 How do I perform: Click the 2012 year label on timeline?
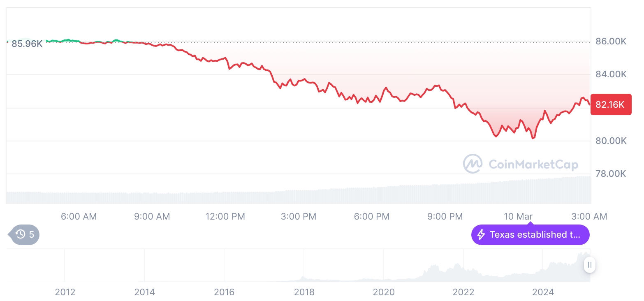[x=65, y=292]
